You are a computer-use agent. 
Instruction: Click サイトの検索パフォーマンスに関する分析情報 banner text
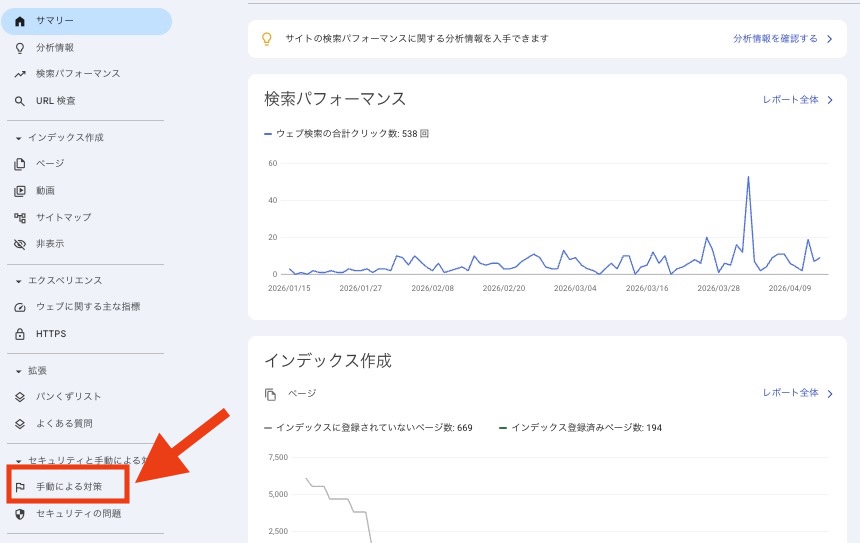417,39
